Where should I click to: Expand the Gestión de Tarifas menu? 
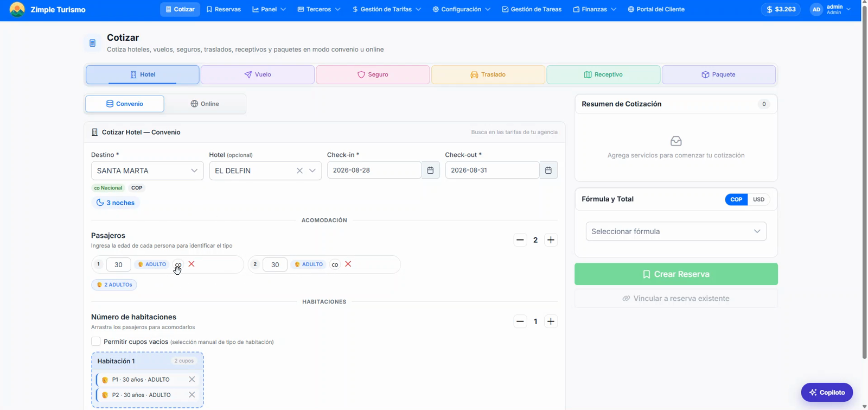point(386,9)
